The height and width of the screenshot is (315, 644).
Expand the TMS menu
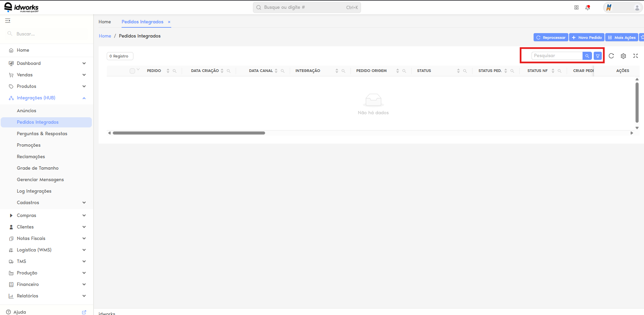47,261
